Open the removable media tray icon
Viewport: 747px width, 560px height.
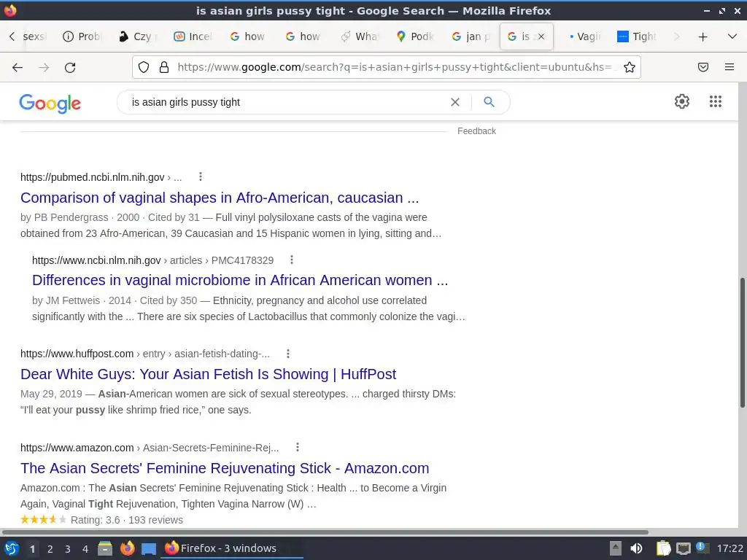point(616,548)
